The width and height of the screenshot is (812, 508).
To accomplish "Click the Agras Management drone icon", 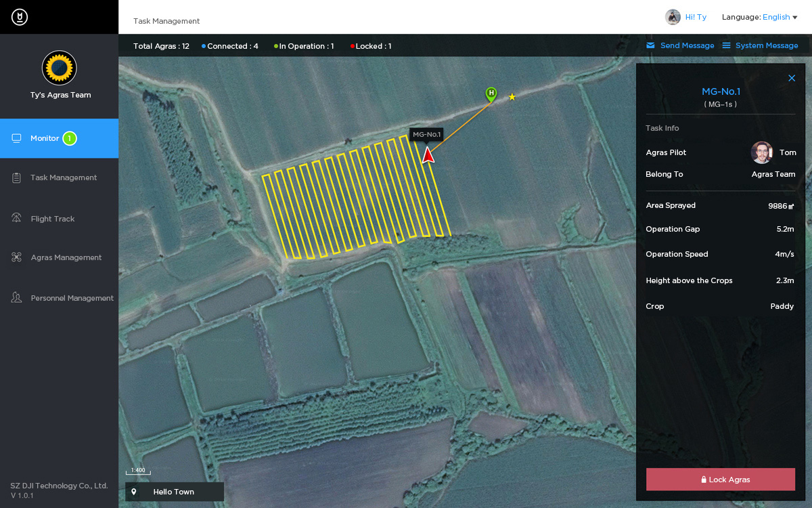I will tap(17, 257).
